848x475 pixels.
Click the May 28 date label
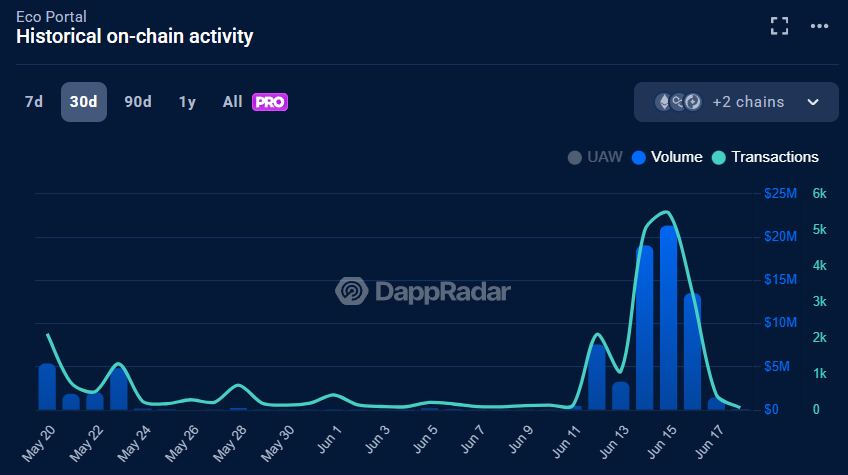(229, 444)
